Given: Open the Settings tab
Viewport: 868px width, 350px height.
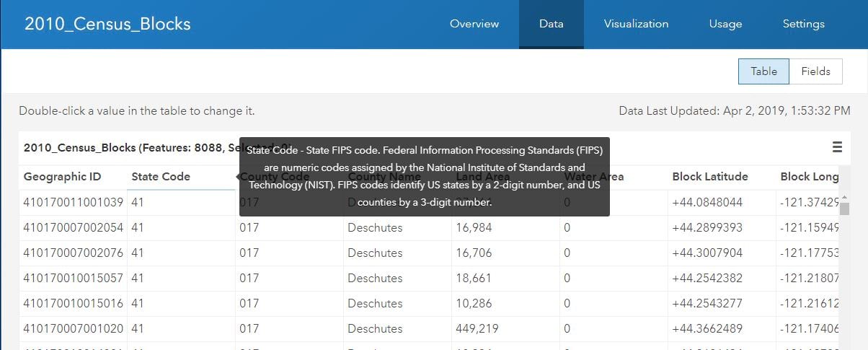Looking at the screenshot, I should click(x=803, y=24).
